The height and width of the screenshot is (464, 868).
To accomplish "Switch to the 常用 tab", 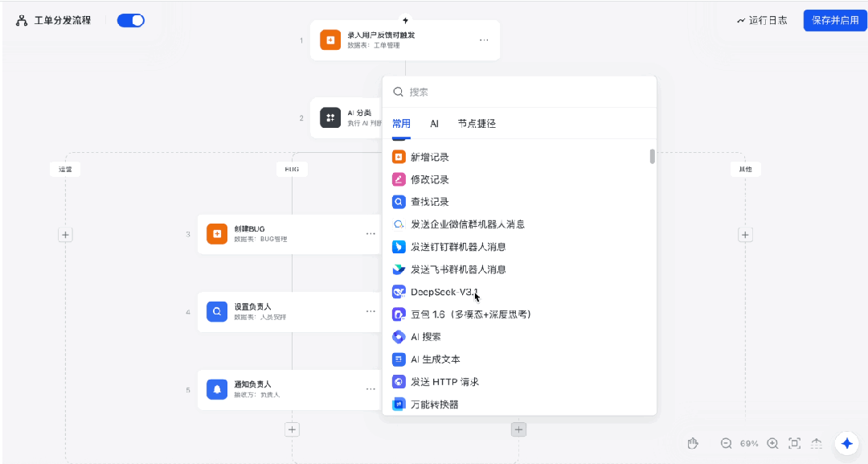I will coord(401,124).
